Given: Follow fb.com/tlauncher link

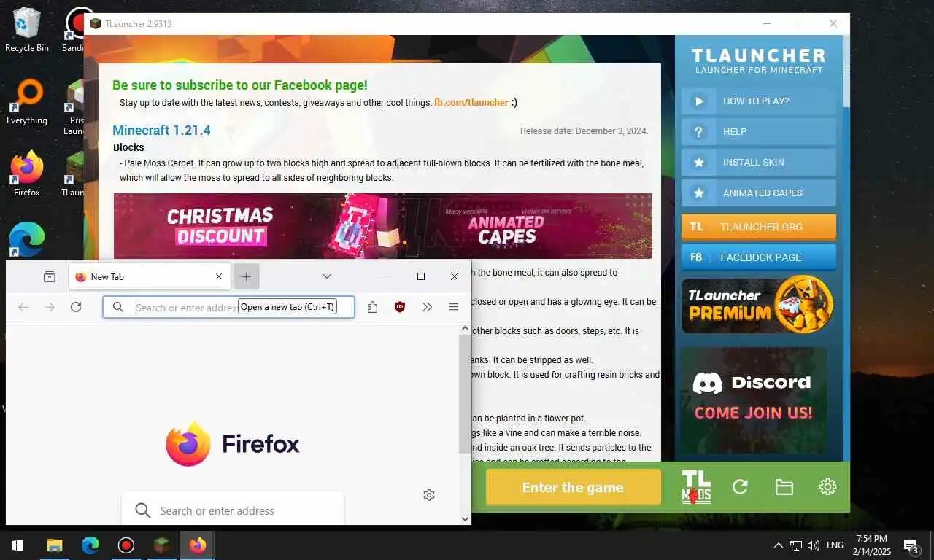Looking at the screenshot, I should (x=471, y=103).
